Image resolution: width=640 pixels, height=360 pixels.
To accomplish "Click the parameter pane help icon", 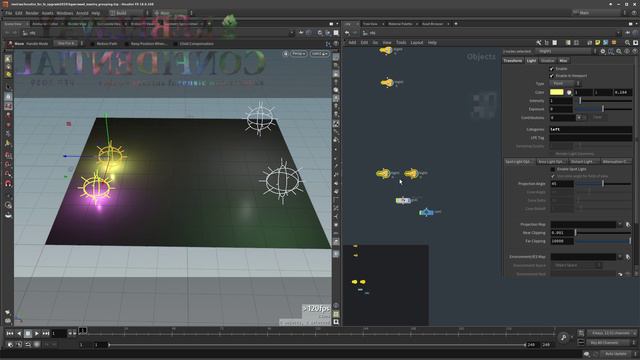I will 635,51.
